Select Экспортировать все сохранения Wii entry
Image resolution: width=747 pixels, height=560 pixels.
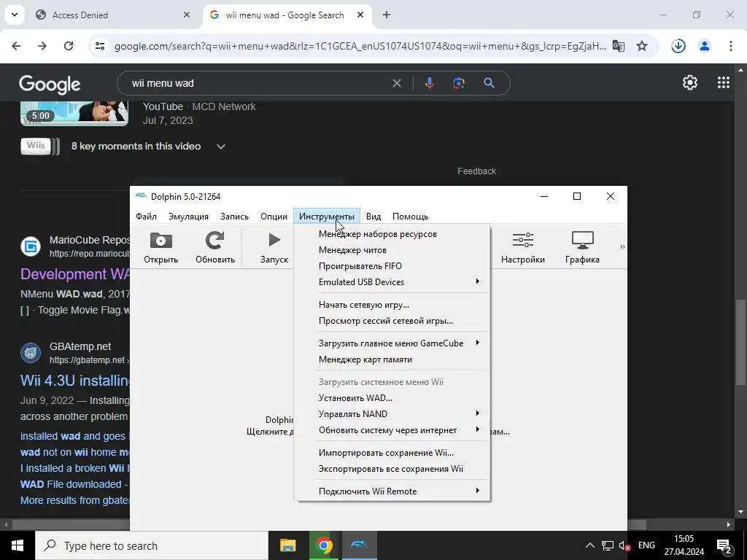point(392,469)
